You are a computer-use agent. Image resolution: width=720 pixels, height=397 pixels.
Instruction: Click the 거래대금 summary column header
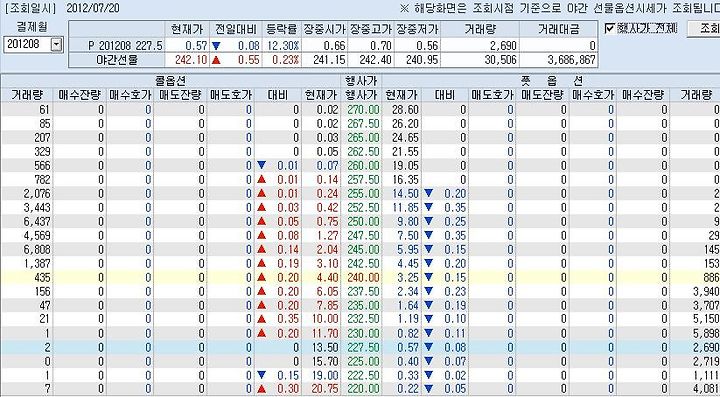pyautogui.click(x=558, y=29)
